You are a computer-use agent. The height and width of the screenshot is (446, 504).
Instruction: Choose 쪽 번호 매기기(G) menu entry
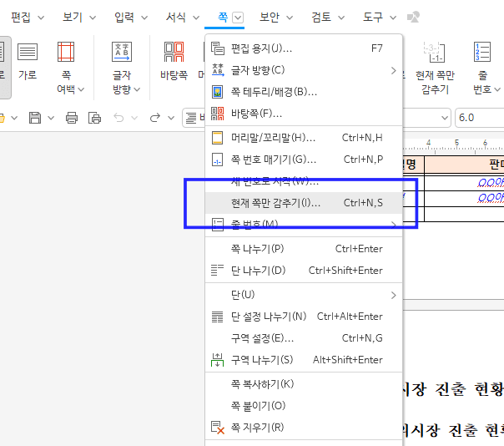point(304,160)
